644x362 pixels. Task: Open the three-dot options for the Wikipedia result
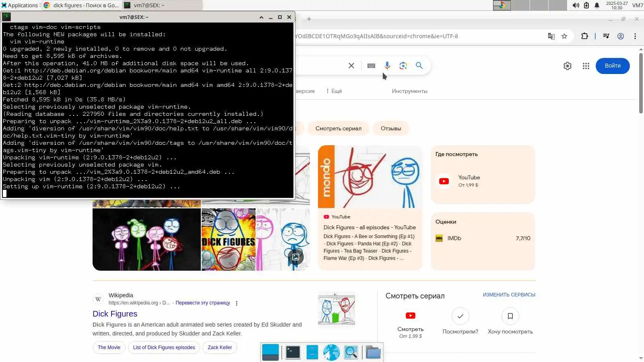[x=237, y=303]
